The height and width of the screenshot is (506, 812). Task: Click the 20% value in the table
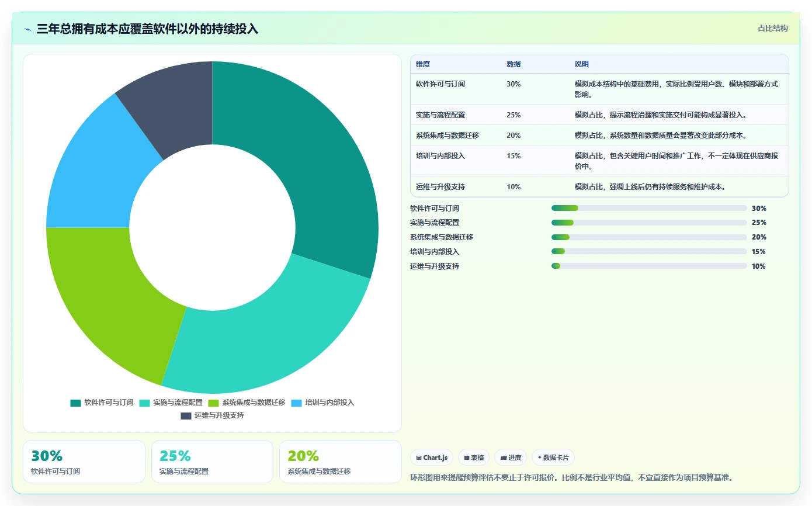coord(513,136)
